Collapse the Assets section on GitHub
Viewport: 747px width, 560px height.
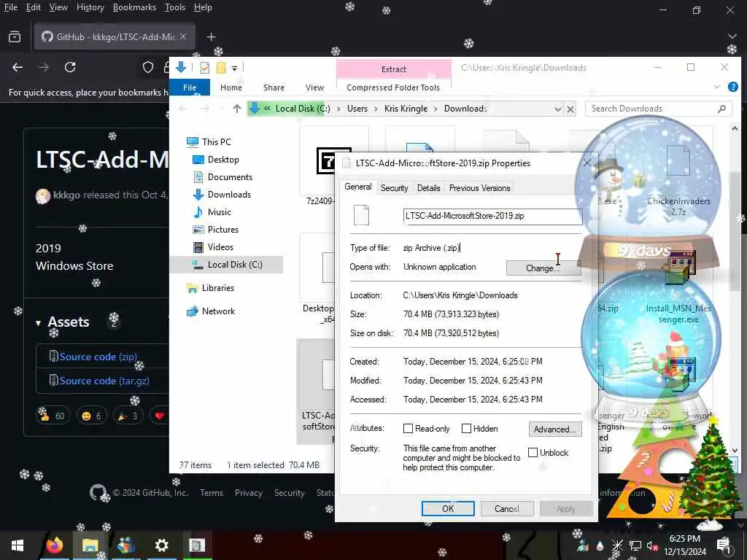coord(38,323)
